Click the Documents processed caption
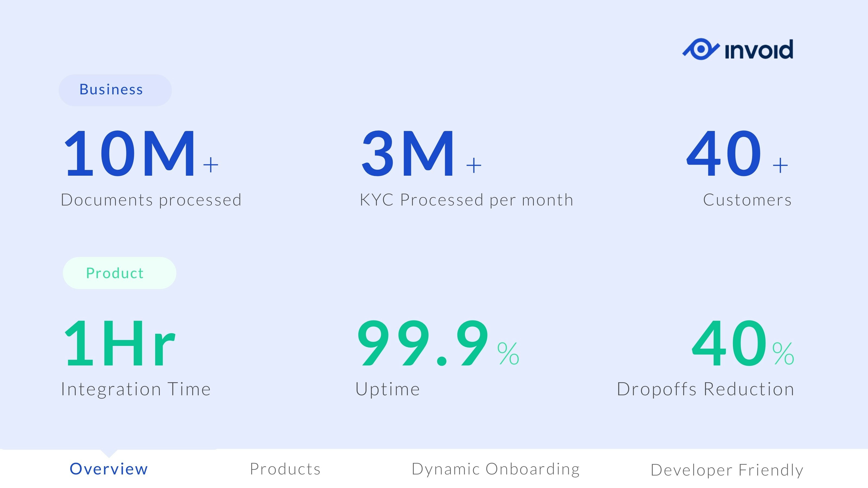Viewport: 868px width, 488px height. point(151,200)
